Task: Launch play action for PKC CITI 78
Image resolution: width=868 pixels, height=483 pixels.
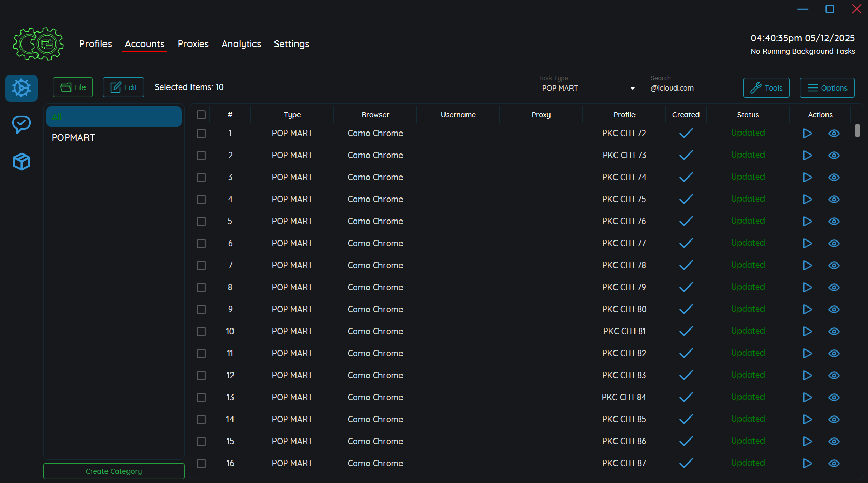Action: pyautogui.click(x=807, y=265)
